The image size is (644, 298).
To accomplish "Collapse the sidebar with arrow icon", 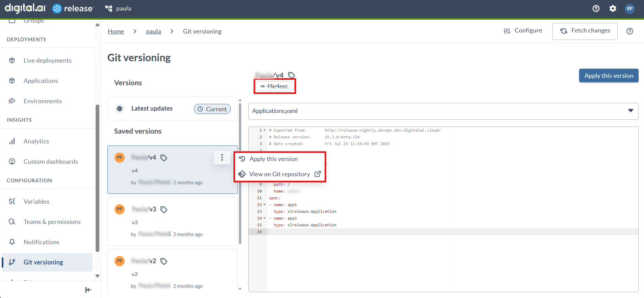I will 88,290.
